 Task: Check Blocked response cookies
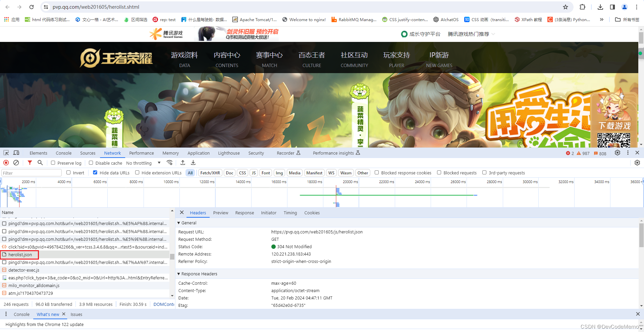point(377,173)
